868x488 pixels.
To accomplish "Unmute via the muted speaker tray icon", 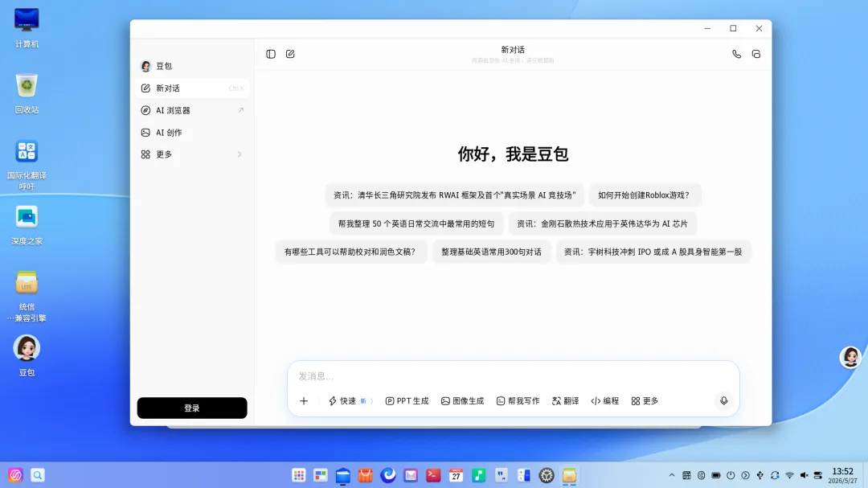I will (x=804, y=475).
